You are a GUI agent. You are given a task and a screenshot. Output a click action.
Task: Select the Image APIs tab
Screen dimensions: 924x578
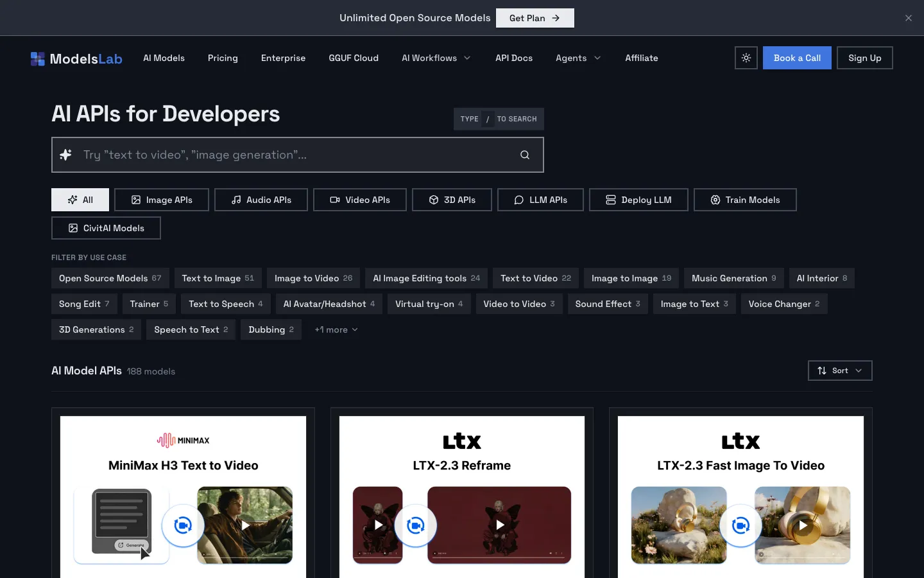(162, 200)
